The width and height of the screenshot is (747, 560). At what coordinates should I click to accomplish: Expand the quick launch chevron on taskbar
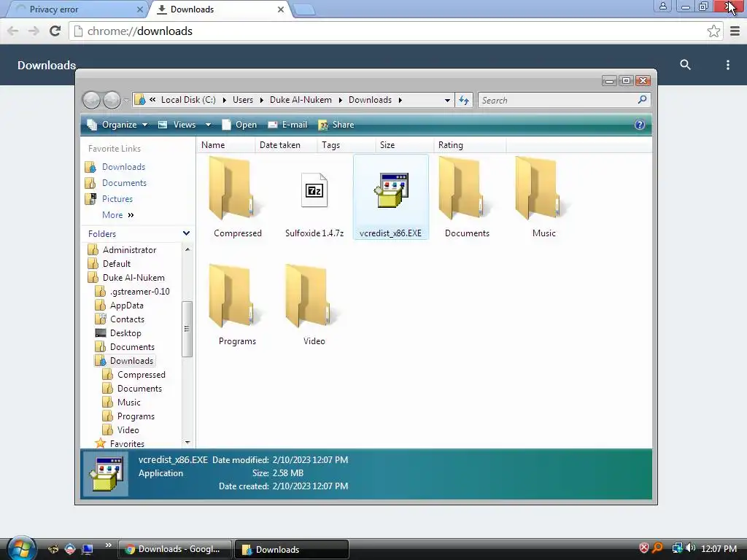click(109, 545)
